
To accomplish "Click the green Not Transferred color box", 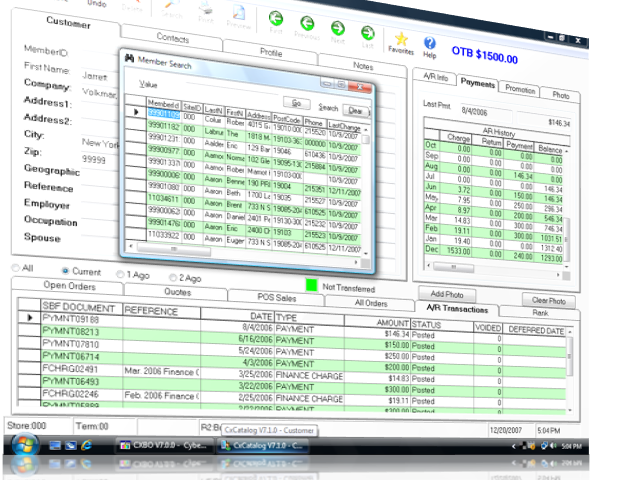I will [311, 285].
